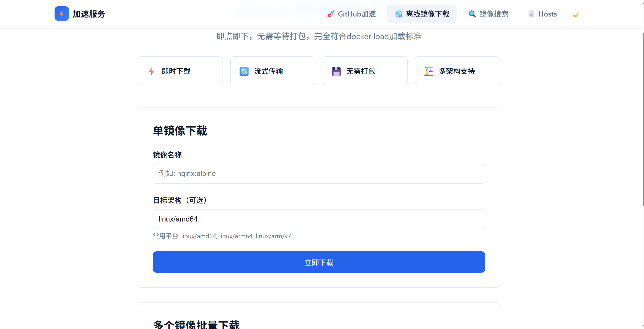Click the 单镜像下载 heading

pos(180,131)
